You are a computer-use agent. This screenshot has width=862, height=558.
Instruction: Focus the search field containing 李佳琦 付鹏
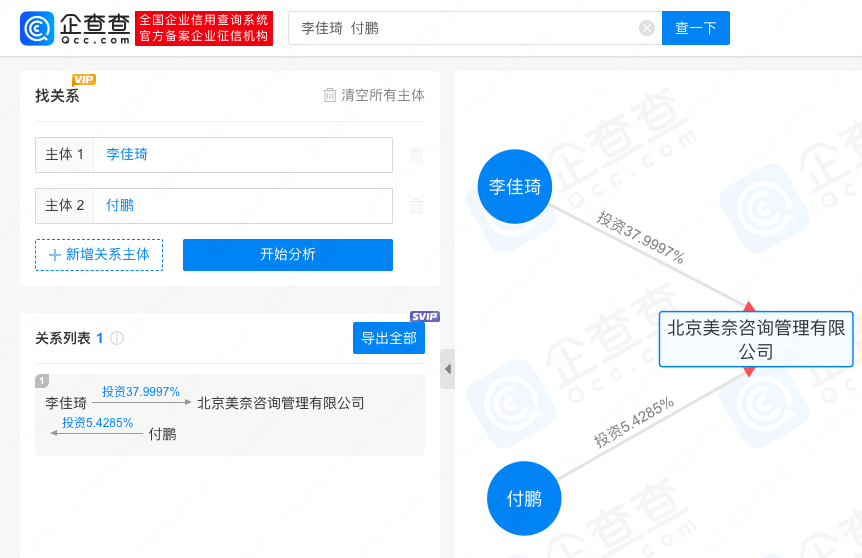[x=475, y=28]
